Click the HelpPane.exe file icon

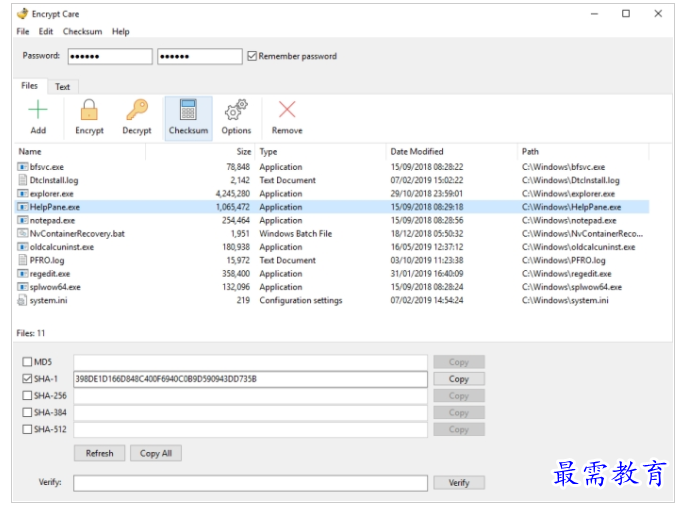[x=22, y=207]
